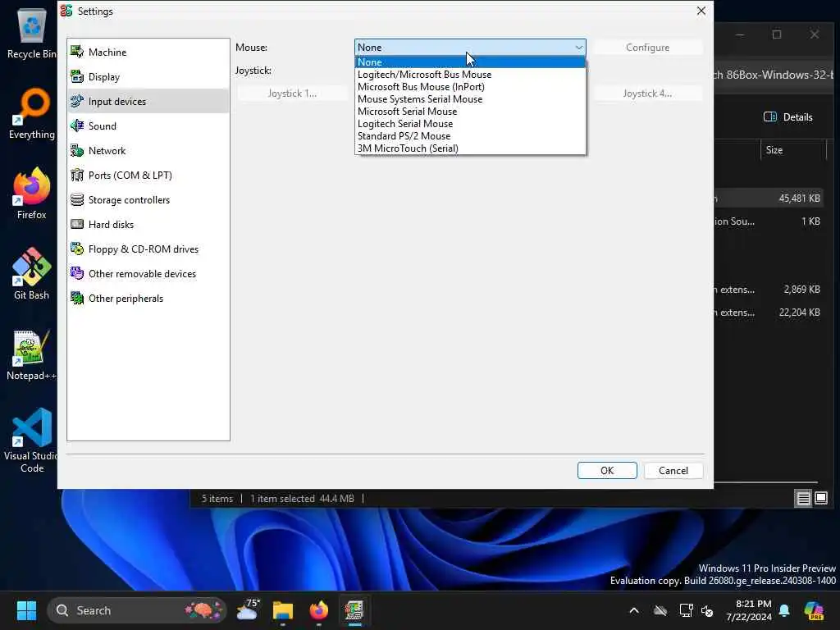
Task: Click the mouse Configure button
Action: tap(648, 48)
